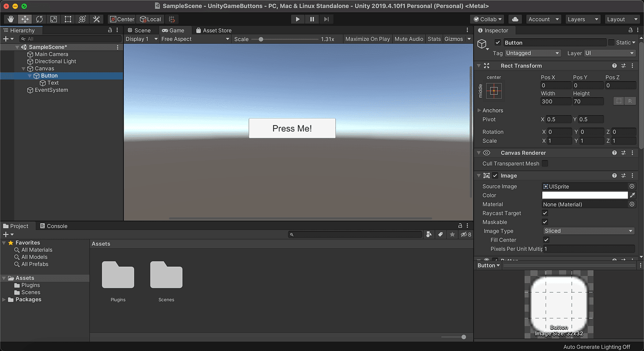
Task: Click Maximize On Play
Action: 368,39
